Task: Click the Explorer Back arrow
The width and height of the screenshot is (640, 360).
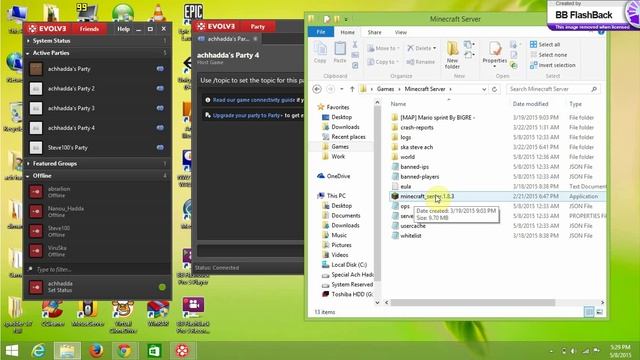Action: point(317,89)
